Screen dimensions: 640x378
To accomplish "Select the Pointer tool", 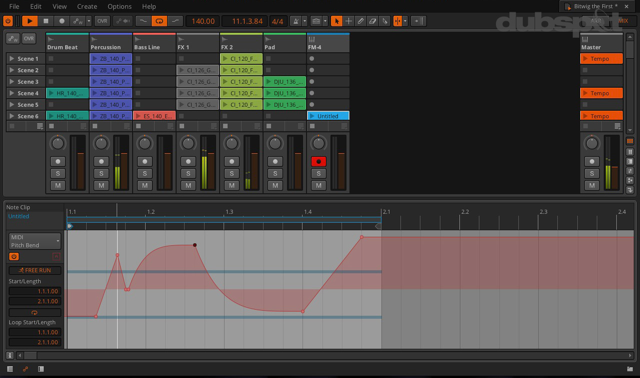I will point(336,21).
